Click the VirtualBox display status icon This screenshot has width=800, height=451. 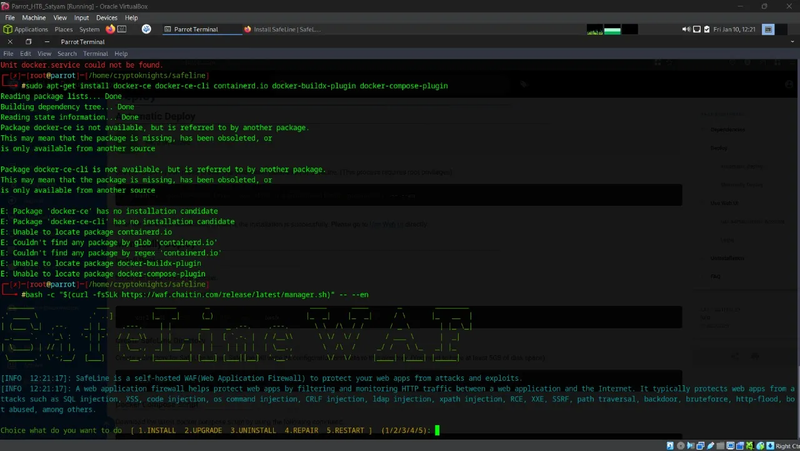(730, 446)
